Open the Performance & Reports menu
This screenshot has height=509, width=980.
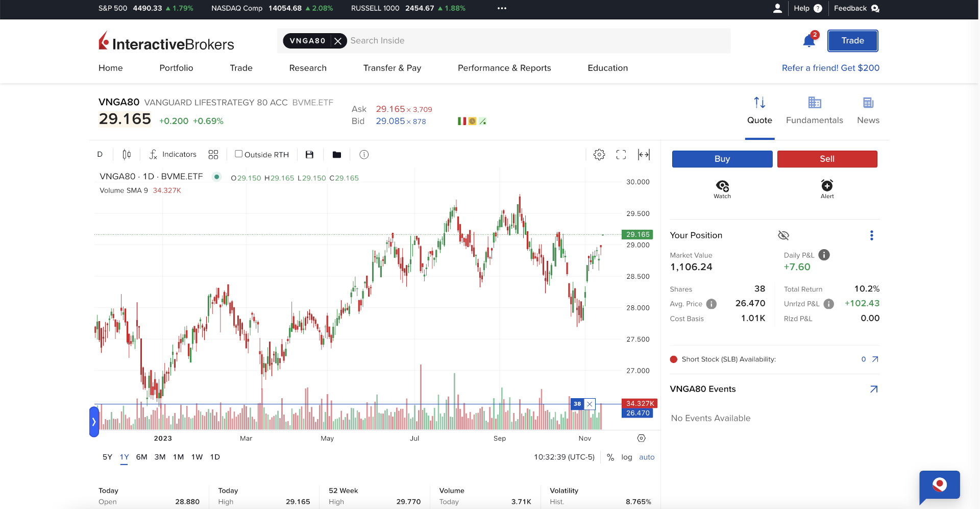(504, 68)
